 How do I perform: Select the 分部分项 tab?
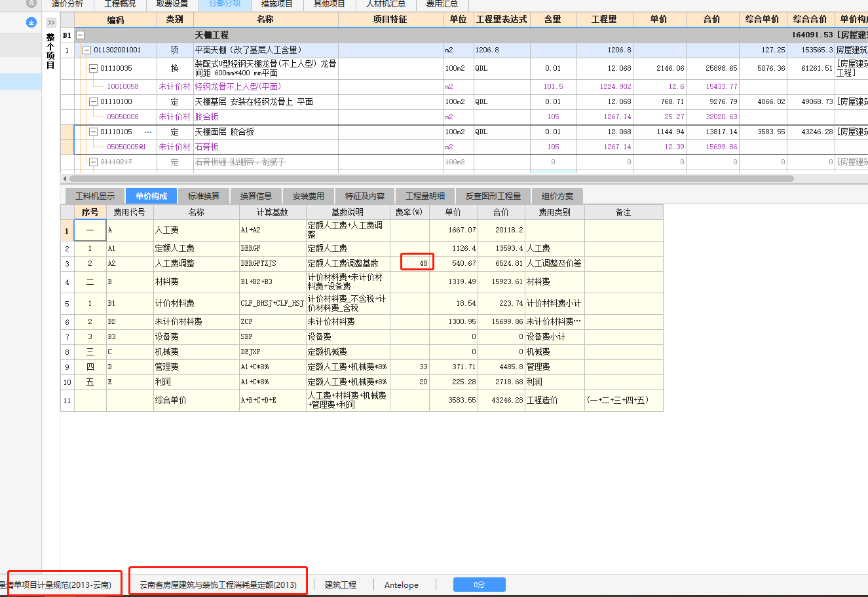point(225,4)
